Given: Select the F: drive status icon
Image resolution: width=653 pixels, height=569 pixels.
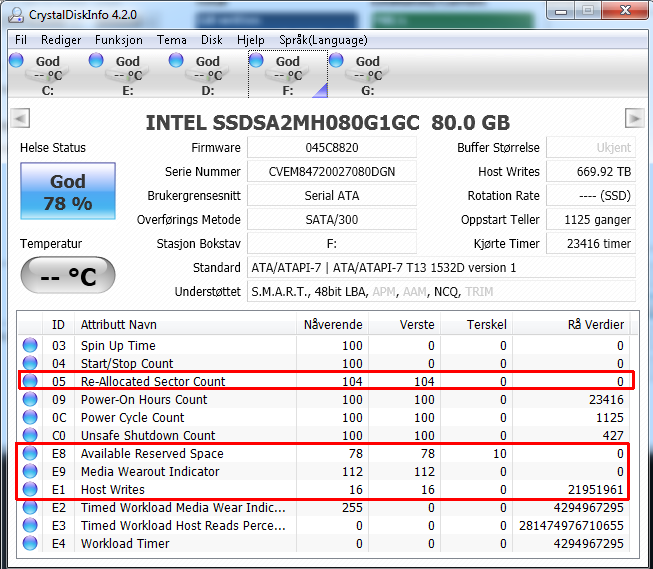Looking at the screenshot, I should pyautogui.click(x=256, y=60).
